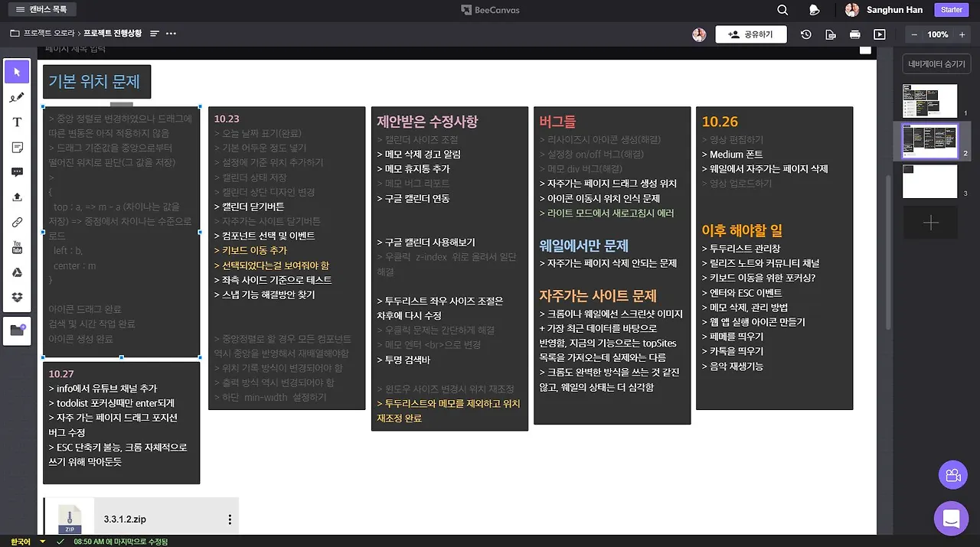The width and height of the screenshot is (980, 547).
Task: Click the > 음악 재생기능 line
Action: tap(732, 366)
